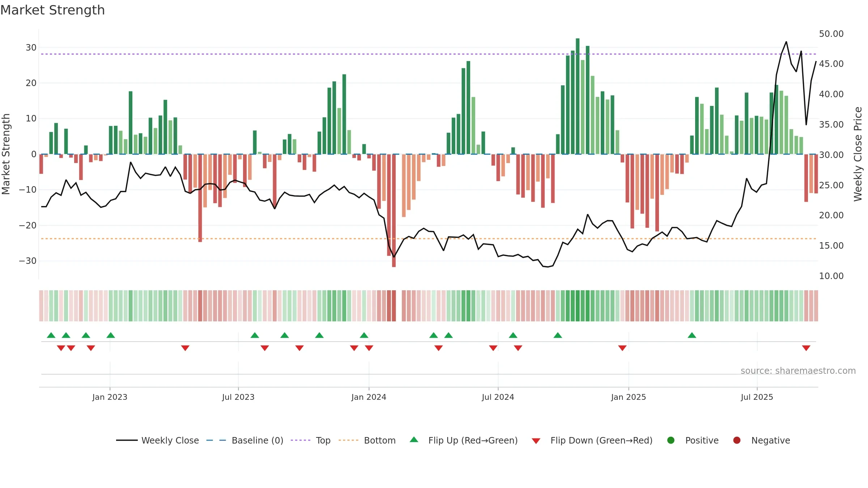
Task: Click the last green Flip Up marker after Jan 2025
Action: (x=692, y=335)
